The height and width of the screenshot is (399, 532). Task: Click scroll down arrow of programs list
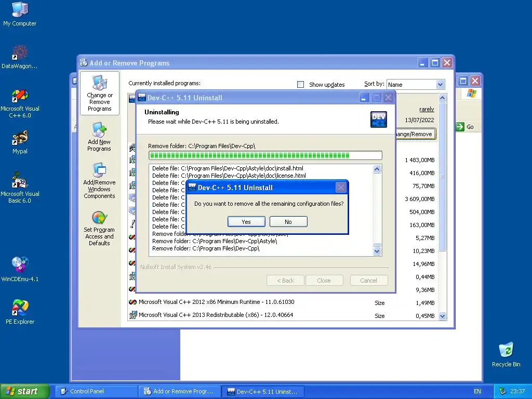click(442, 316)
